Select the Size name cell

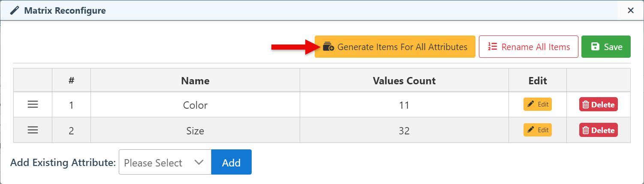pyautogui.click(x=195, y=131)
